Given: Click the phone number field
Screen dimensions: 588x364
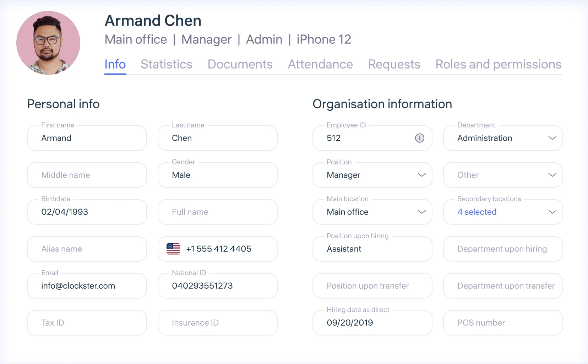Looking at the screenshot, I should (x=218, y=249).
